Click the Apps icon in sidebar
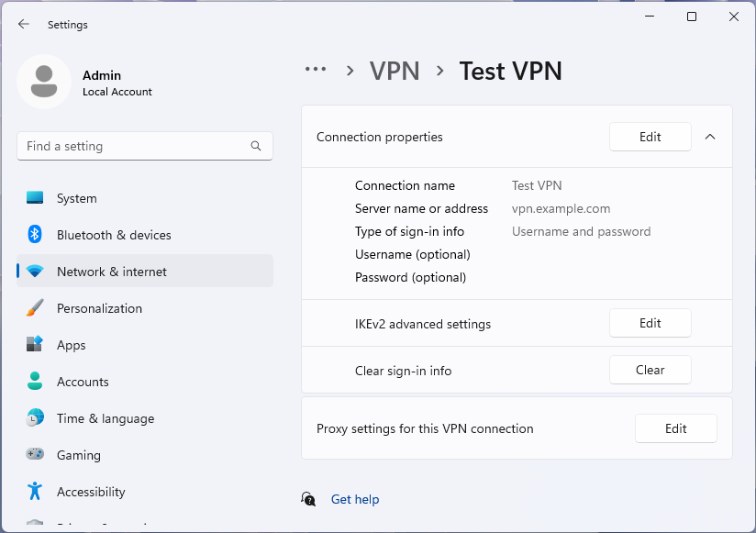Image resolution: width=756 pixels, height=533 pixels. click(x=35, y=345)
